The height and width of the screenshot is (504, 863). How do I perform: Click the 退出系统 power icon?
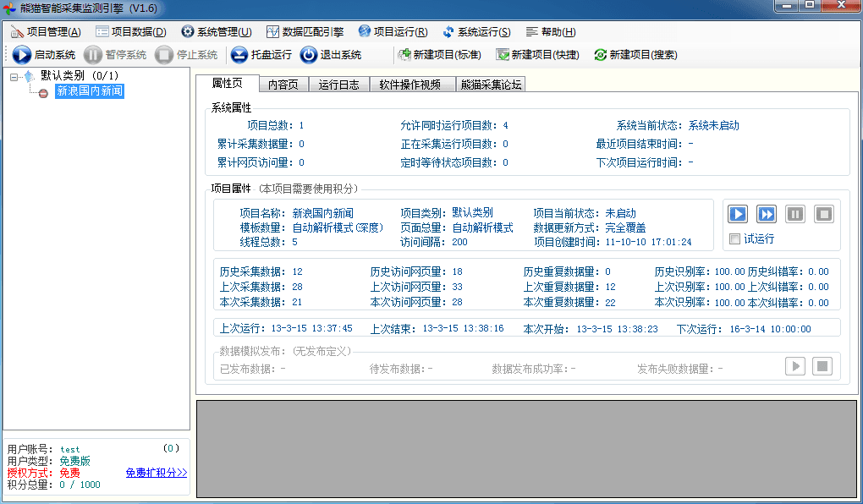coord(309,55)
